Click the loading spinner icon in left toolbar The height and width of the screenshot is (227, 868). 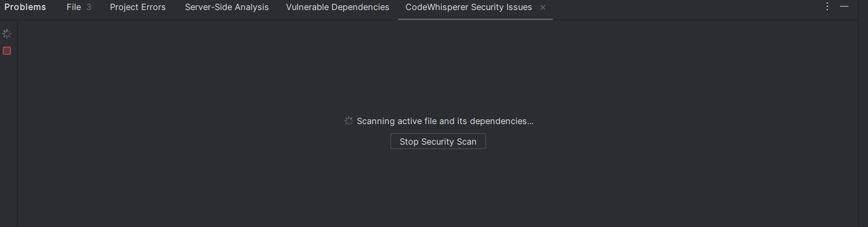pyautogui.click(x=7, y=34)
